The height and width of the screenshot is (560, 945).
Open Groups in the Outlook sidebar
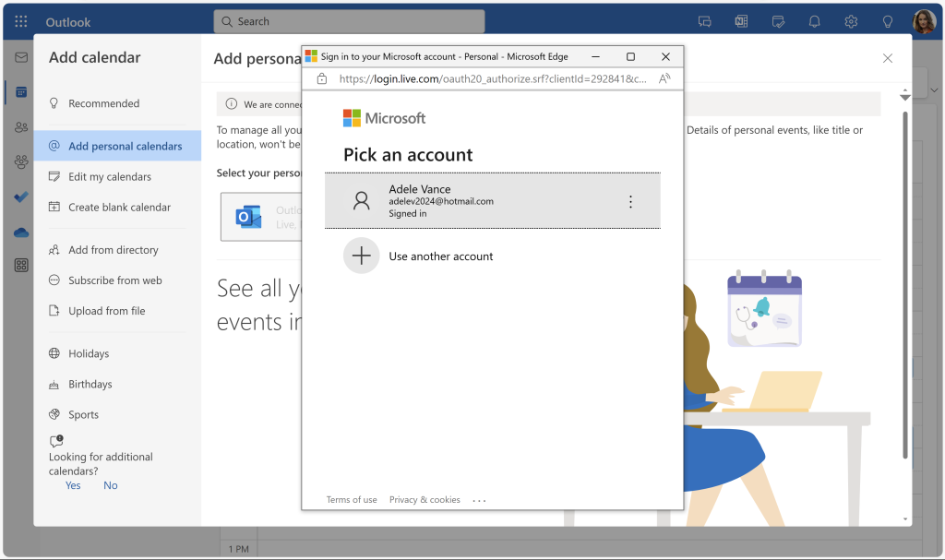tap(21, 162)
